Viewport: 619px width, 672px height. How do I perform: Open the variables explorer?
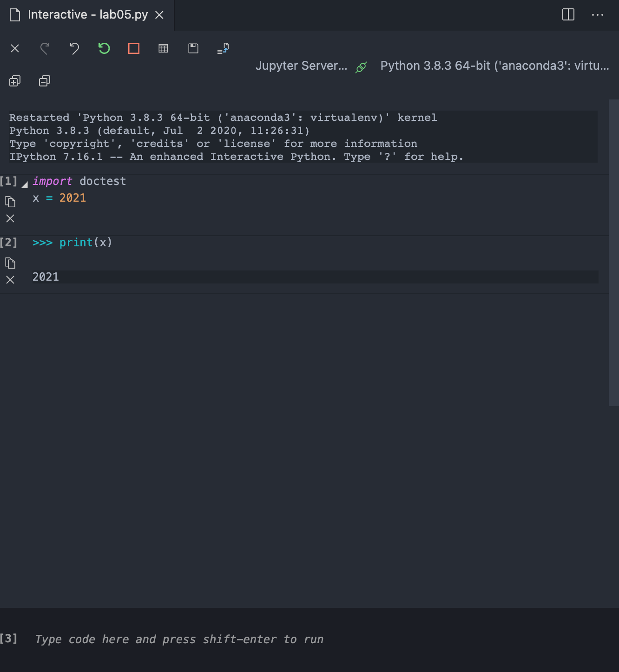pyautogui.click(x=163, y=48)
